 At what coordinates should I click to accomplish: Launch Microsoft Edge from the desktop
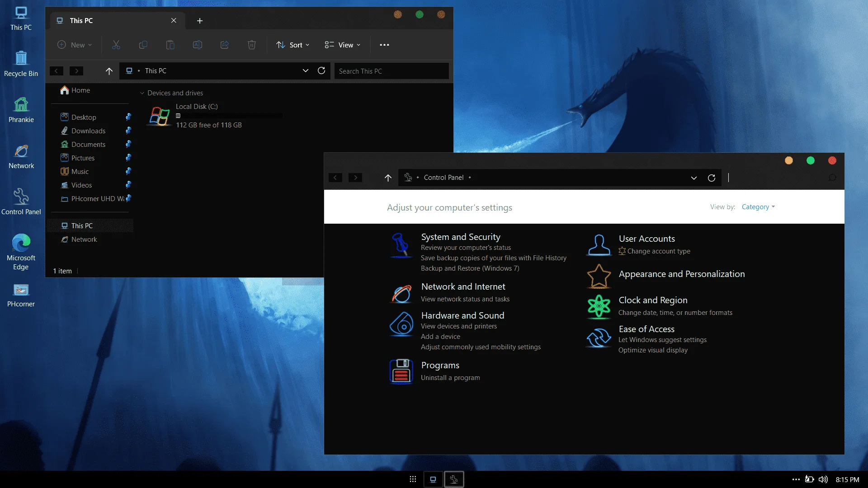[21, 252]
